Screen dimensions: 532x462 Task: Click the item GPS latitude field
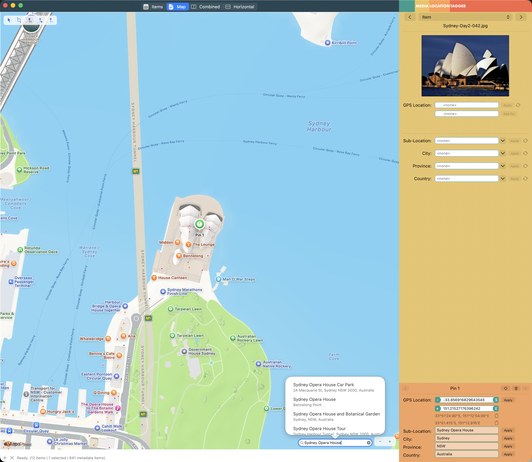coord(467,105)
